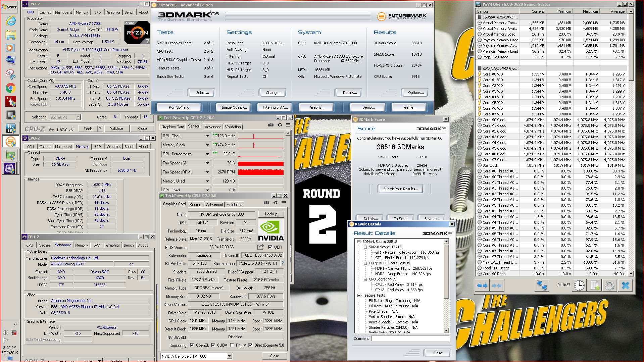Click HWiNFO blue X close sensors icon
644x362 pixels.
click(626, 286)
